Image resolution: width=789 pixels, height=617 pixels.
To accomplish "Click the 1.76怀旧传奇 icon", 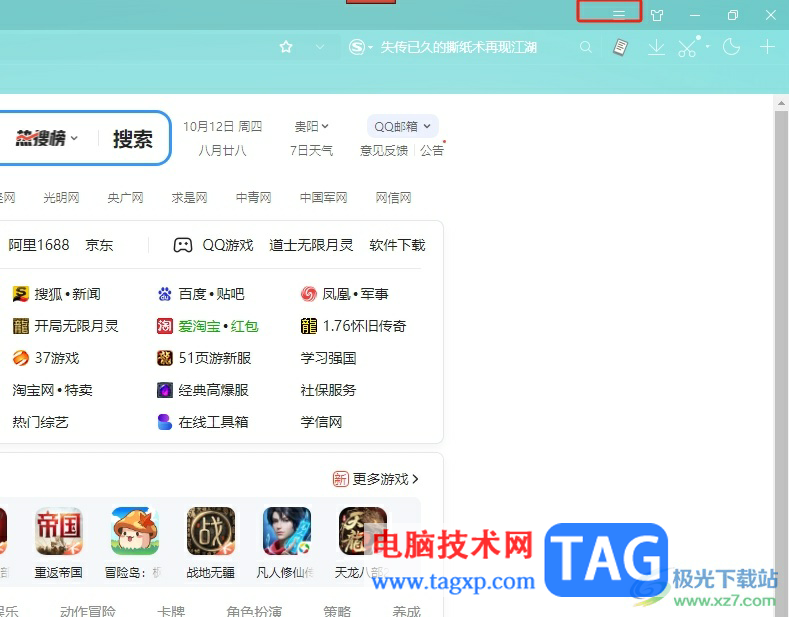I will coord(308,326).
